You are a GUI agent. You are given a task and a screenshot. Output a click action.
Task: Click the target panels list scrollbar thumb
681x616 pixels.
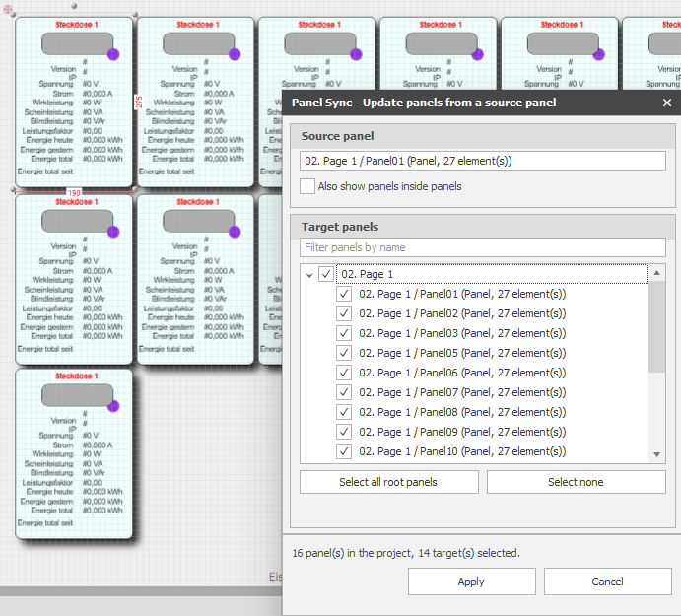click(657, 326)
